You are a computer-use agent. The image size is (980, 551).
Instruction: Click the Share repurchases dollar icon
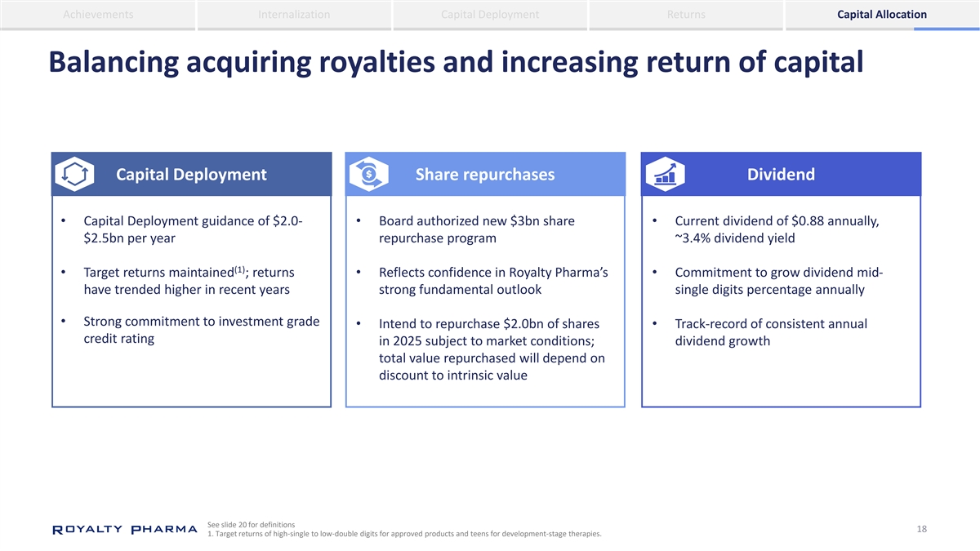point(368,175)
